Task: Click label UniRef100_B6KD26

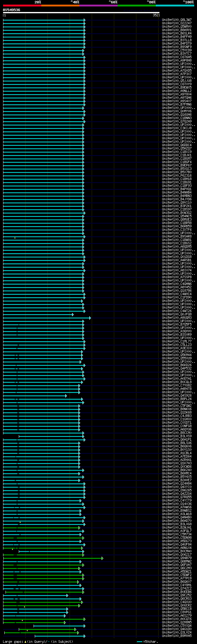Action: click(x=177, y=365)
